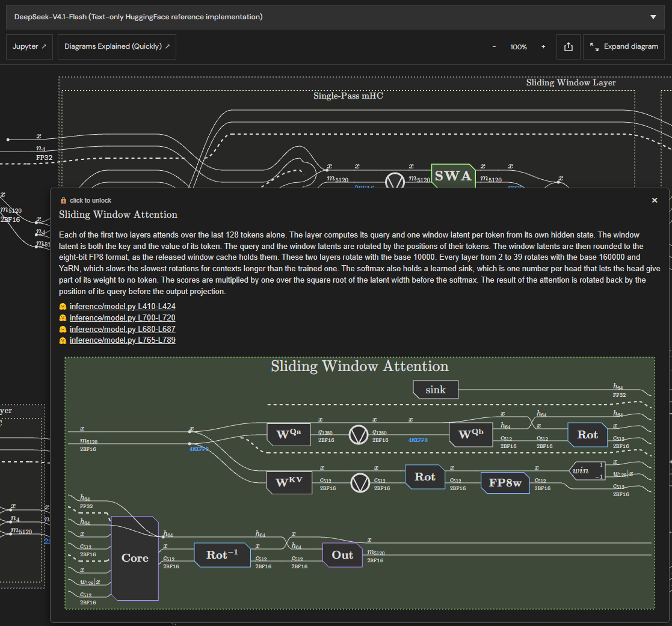Click the share/export icon

pyautogui.click(x=569, y=47)
